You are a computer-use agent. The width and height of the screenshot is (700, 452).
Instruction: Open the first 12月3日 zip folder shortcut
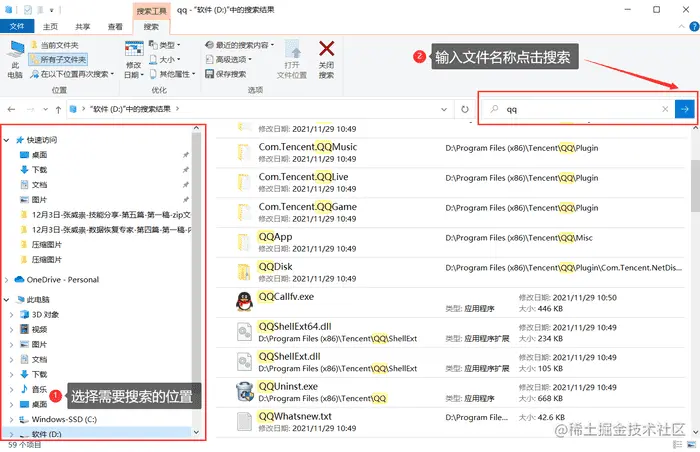click(106, 215)
